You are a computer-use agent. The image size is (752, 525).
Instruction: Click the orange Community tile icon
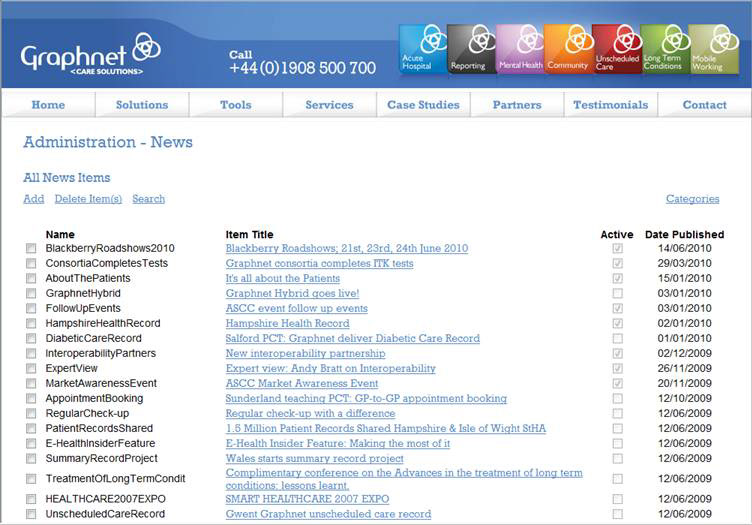point(567,49)
